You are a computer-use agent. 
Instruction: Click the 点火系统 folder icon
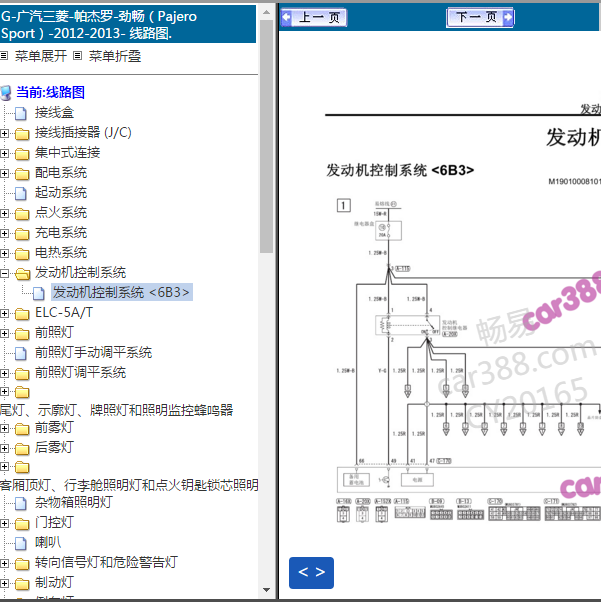(x=22, y=213)
